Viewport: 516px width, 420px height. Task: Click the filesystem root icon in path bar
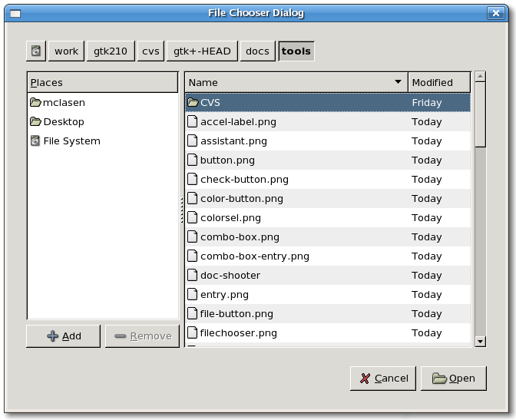36,51
